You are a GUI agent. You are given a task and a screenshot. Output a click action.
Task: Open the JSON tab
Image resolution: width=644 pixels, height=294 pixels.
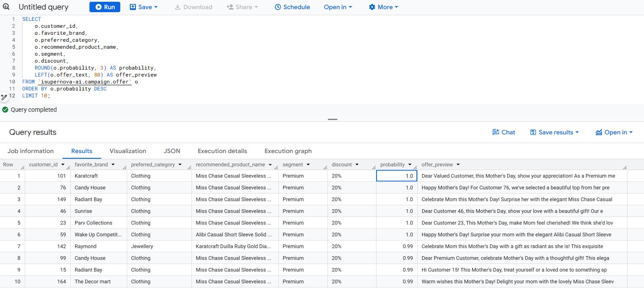click(172, 151)
